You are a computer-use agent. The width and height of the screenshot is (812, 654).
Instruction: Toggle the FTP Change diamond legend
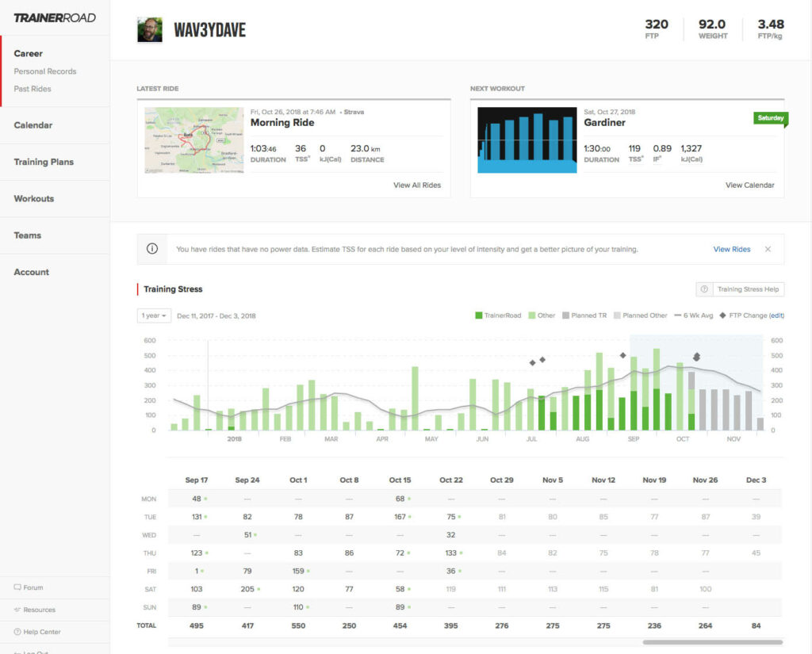(722, 316)
